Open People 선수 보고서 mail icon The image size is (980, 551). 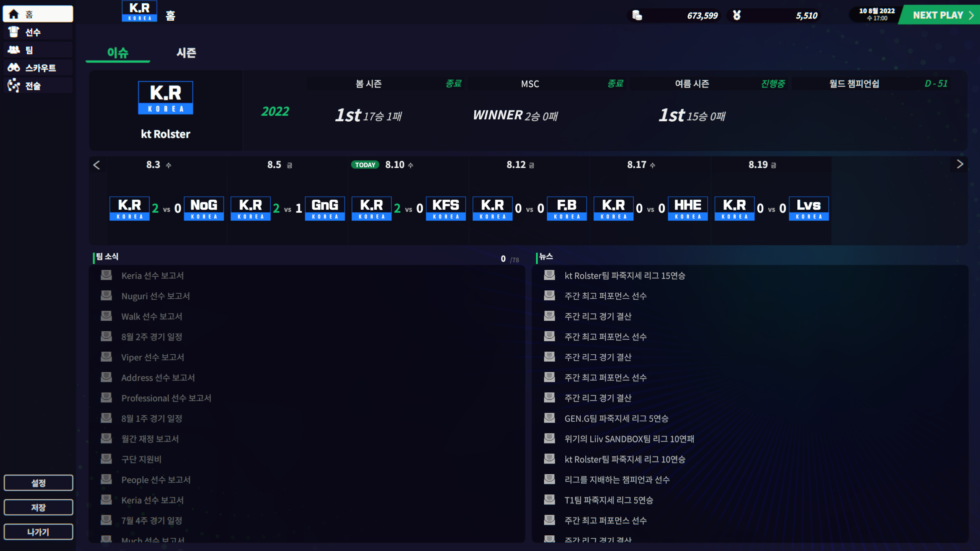[106, 479]
